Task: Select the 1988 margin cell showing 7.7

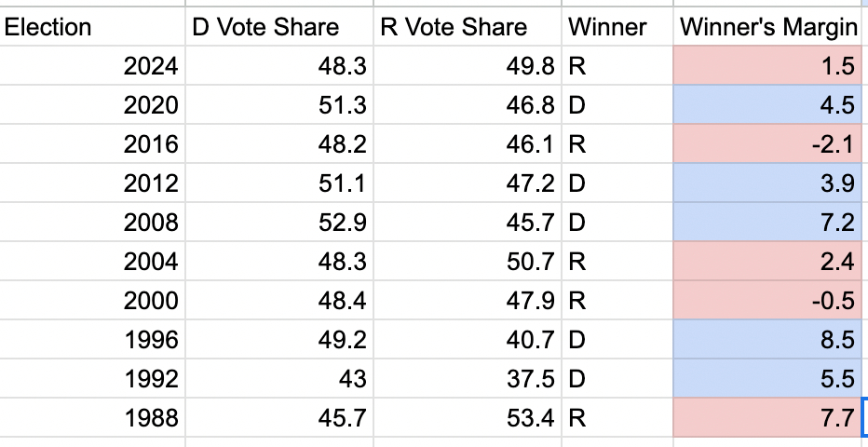Action: click(x=767, y=418)
